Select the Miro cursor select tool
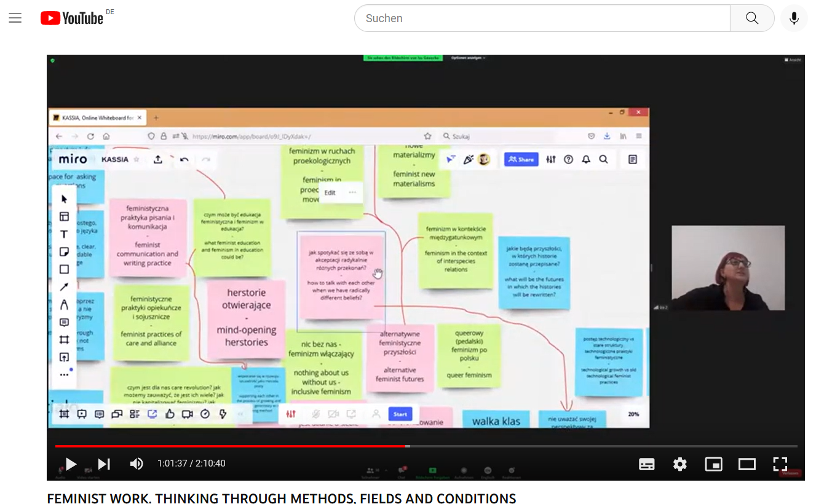 tap(64, 199)
